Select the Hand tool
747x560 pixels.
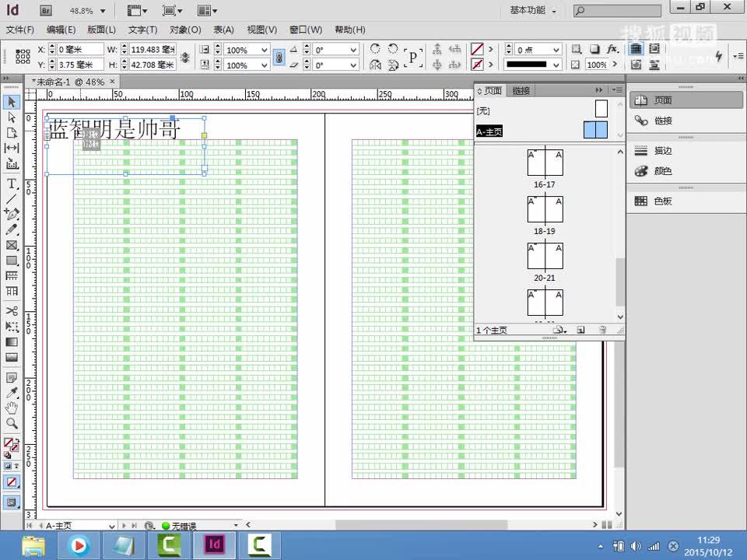coord(11,408)
